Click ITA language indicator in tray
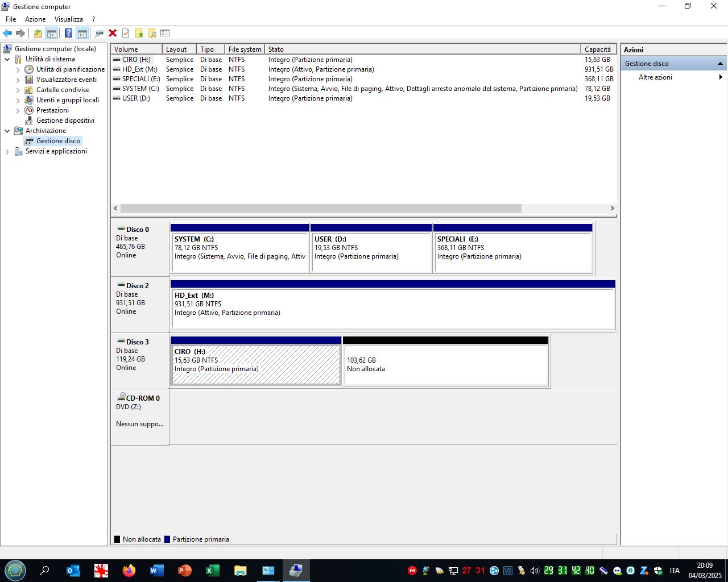Viewport: 728px width, 582px height. coord(675,571)
